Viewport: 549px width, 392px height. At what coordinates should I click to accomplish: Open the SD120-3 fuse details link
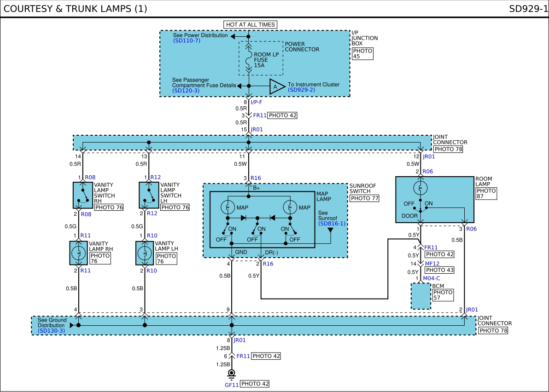click(x=186, y=91)
